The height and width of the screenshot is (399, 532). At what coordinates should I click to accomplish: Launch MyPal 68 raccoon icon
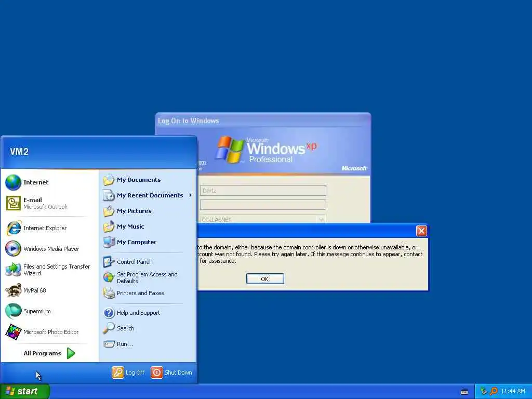[x=13, y=290]
